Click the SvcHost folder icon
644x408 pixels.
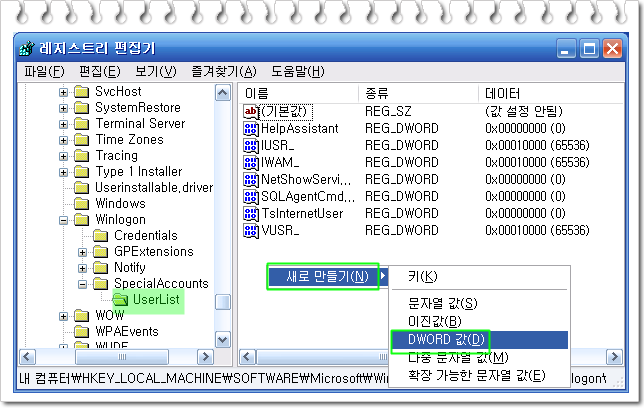pos(81,92)
